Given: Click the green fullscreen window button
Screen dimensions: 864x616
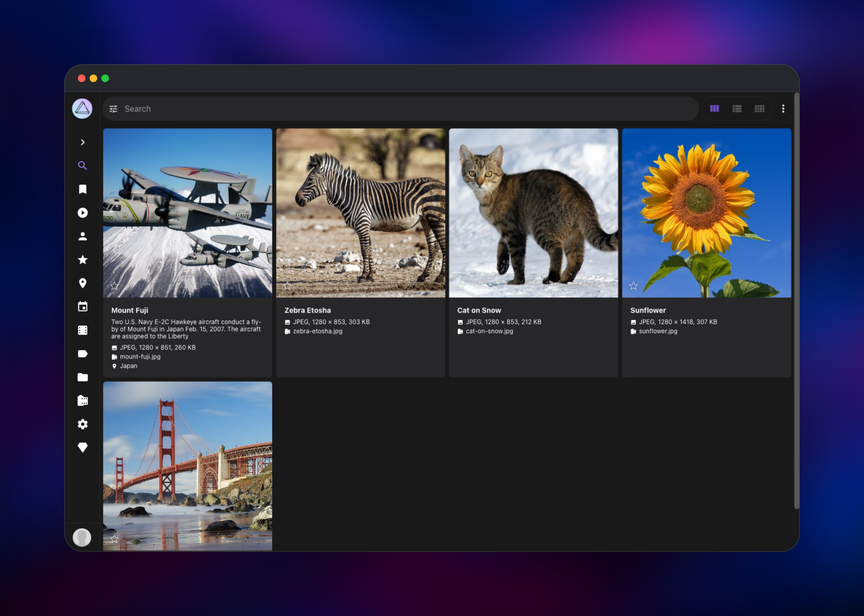Looking at the screenshot, I should click(x=105, y=79).
